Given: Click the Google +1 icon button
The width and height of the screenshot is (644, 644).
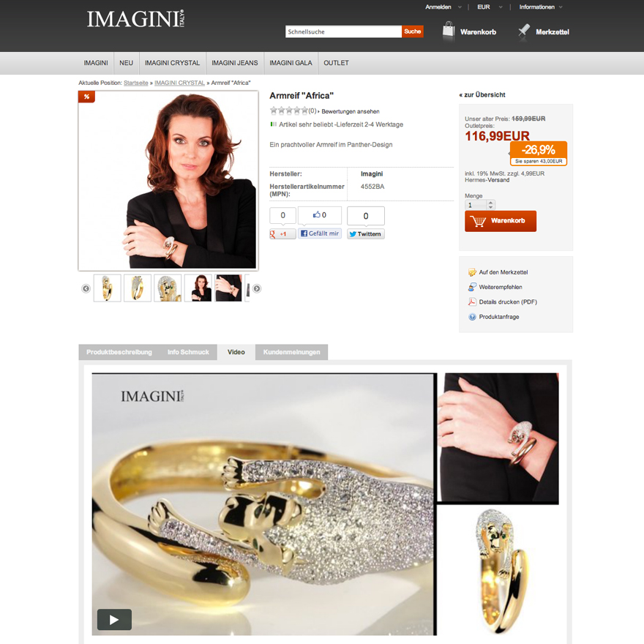Looking at the screenshot, I should [282, 233].
